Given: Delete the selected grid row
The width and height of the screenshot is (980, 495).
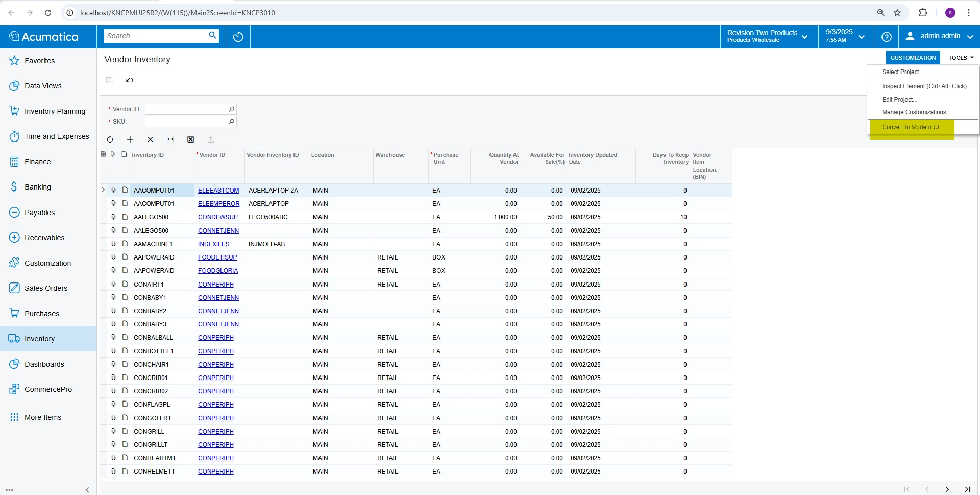Looking at the screenshot, I should point(150,139).
